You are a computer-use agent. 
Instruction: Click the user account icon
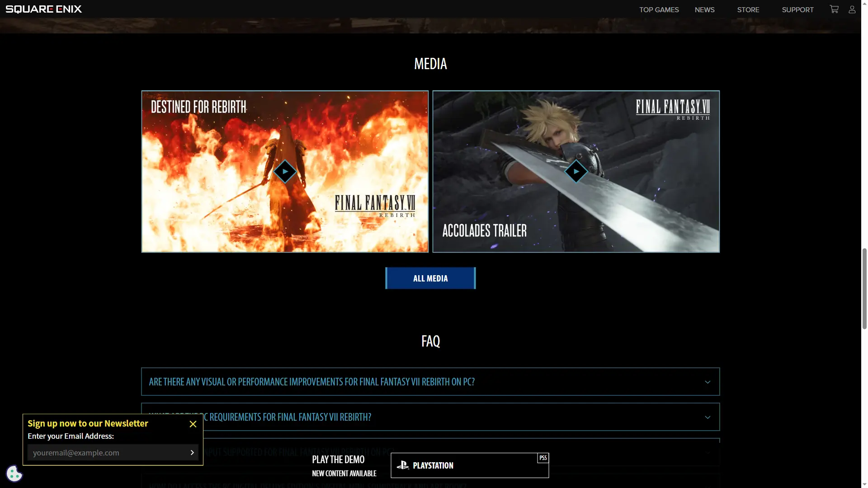coord(852,9)
